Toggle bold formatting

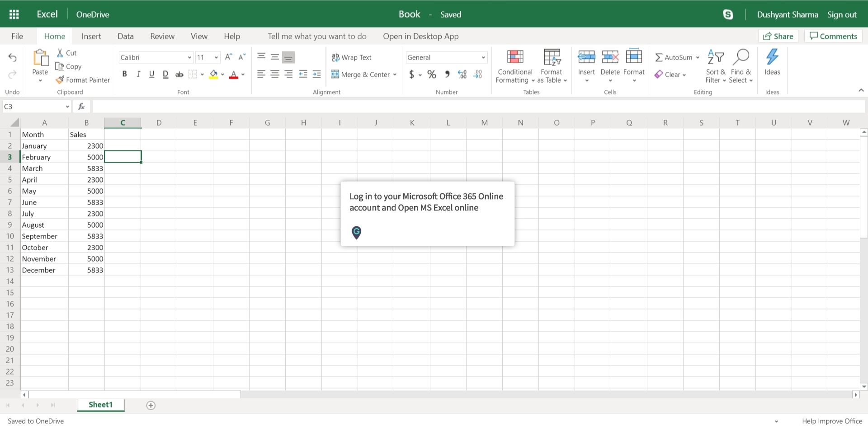[125, 74]
